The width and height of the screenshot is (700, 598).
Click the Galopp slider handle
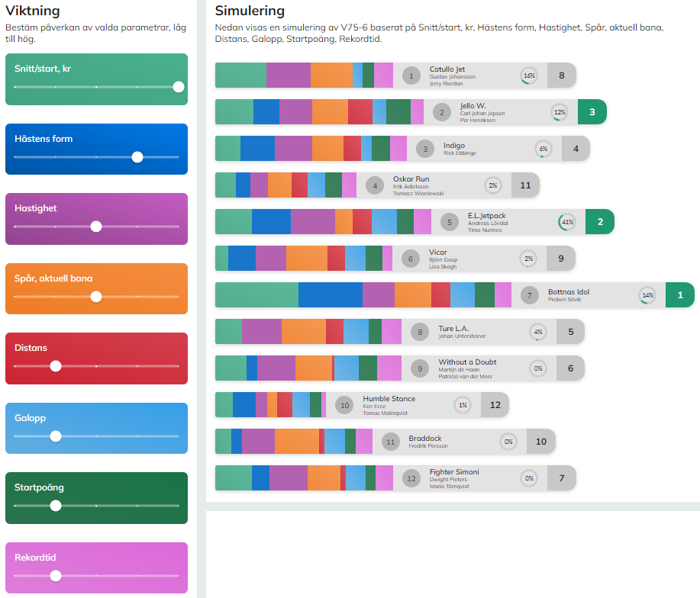pyautogui.click(x=56, y=436)
